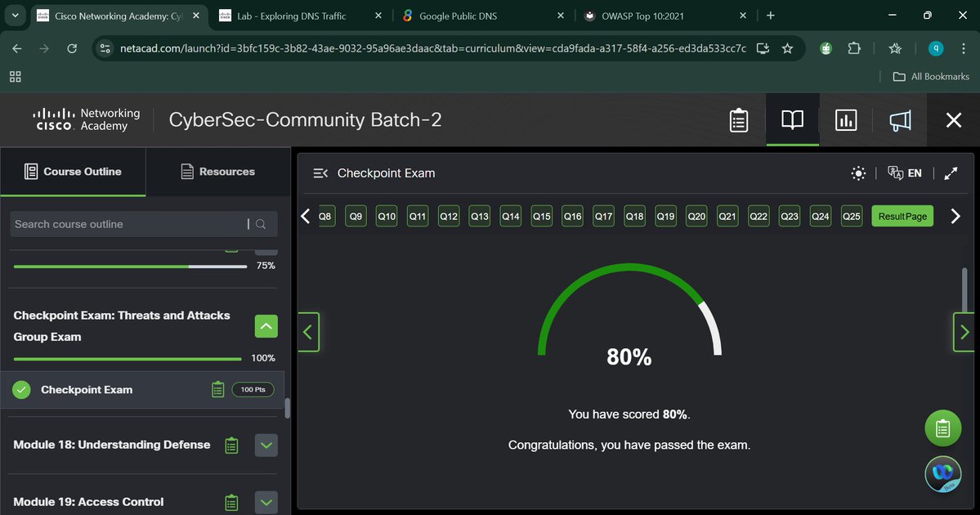Open the assignments clipboard icon in header

coord(739,120)
